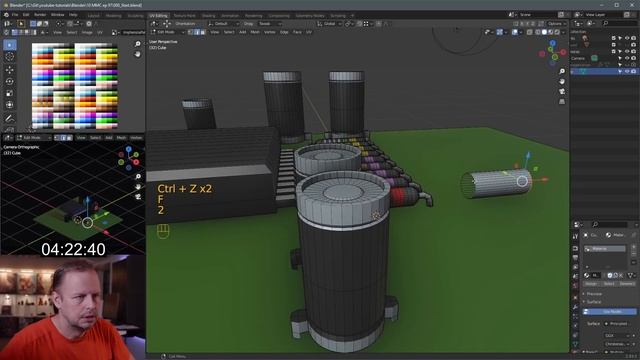Add a material slot with the plus button
Viewport: 640px width, 360px height.
click(x=634, y=248)
